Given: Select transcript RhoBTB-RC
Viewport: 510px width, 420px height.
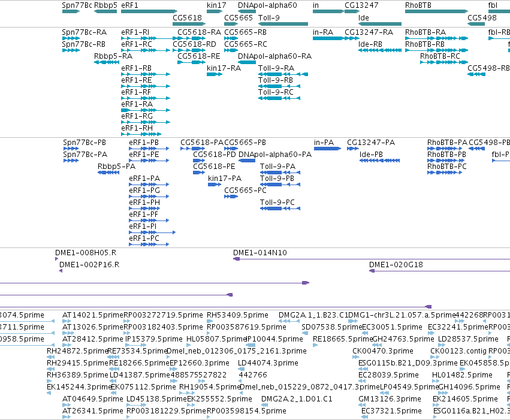Looking at the screenshot, I should pyautogui.click(x=440, y=56).
